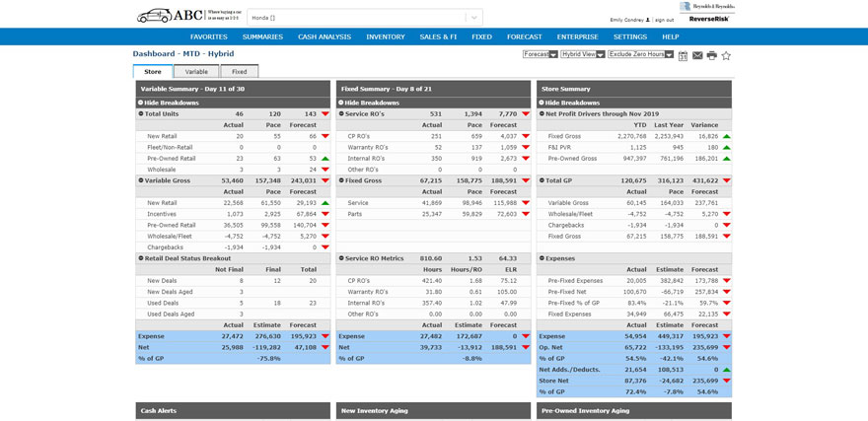Click the Dashboard - MTD - Hybrid title
The image size is (868, 421).
pos(183,53)
